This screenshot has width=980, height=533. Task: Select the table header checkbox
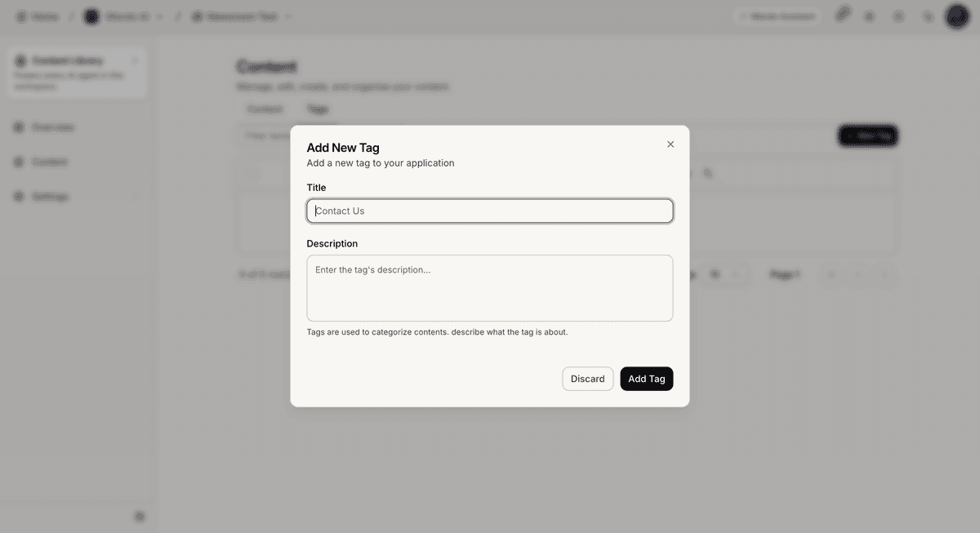(x=252, y=173)
